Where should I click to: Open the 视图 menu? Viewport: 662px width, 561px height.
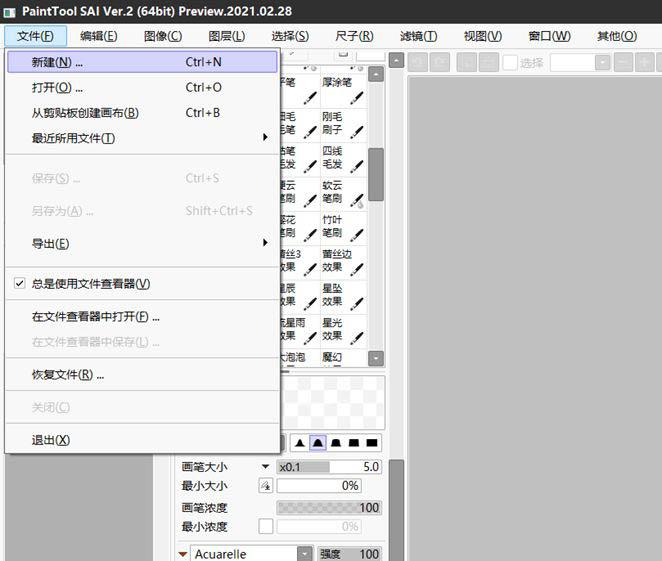(x=483, y=36)
